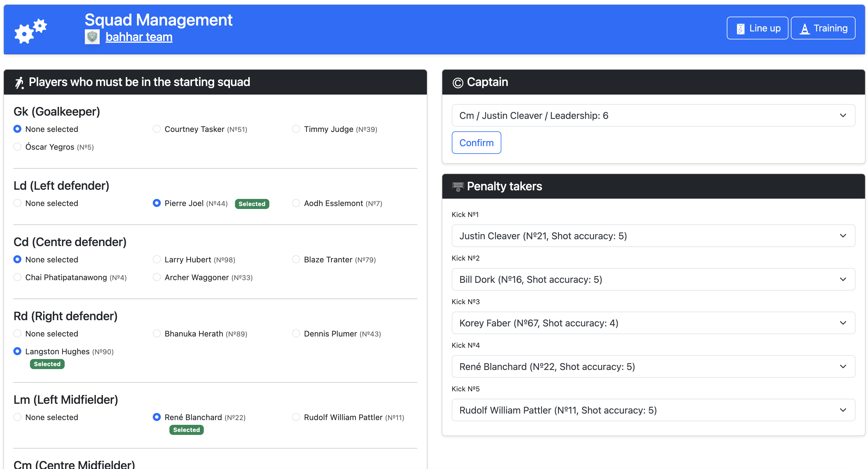868x469 pixels.
Task: Click the goal net icon beside Penalty takers
Action: coord(458,186)
